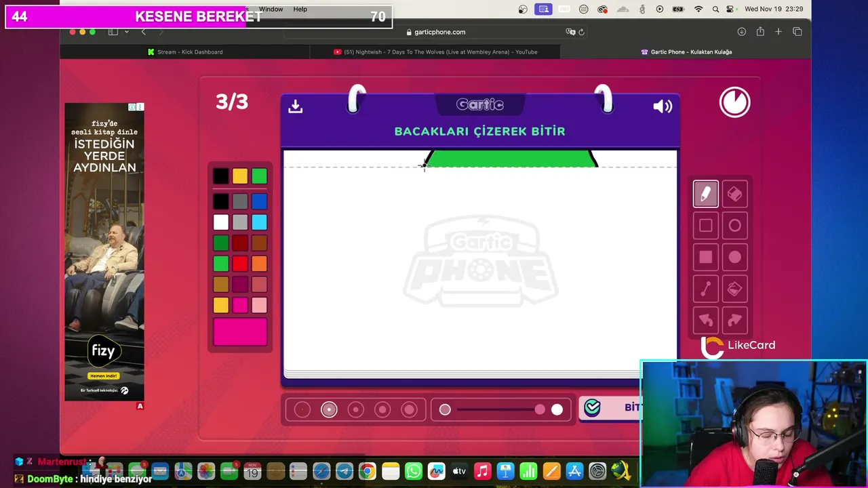Open Safari's share menu
Image resolution: width=868 pixels, height=488 pixels.
pyautogui.click(x=760, y=32)
